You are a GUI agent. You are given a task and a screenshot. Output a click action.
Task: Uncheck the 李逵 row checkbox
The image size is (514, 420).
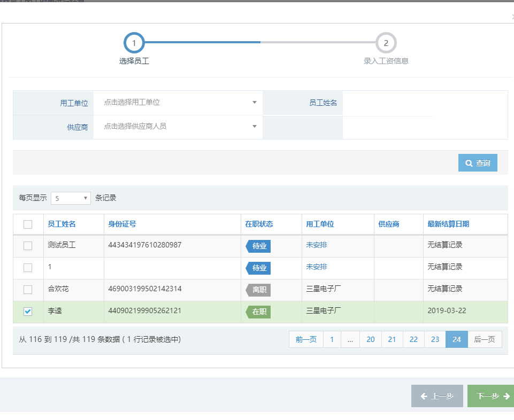[28, 312]
